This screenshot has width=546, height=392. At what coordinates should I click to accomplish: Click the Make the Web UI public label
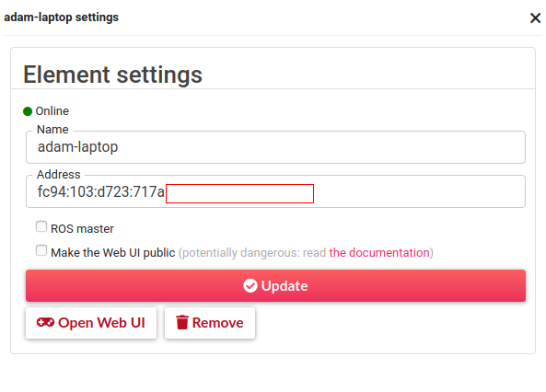point(113,252)
